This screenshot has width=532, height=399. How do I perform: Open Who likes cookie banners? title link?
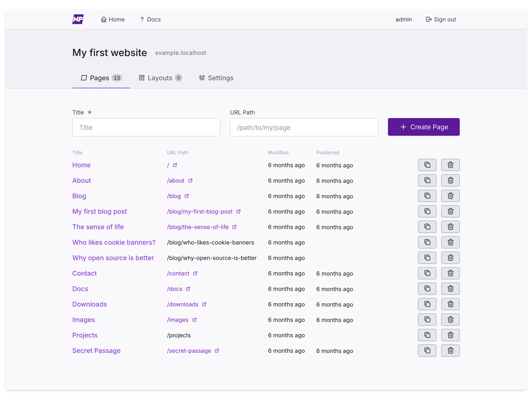(114, 242)
